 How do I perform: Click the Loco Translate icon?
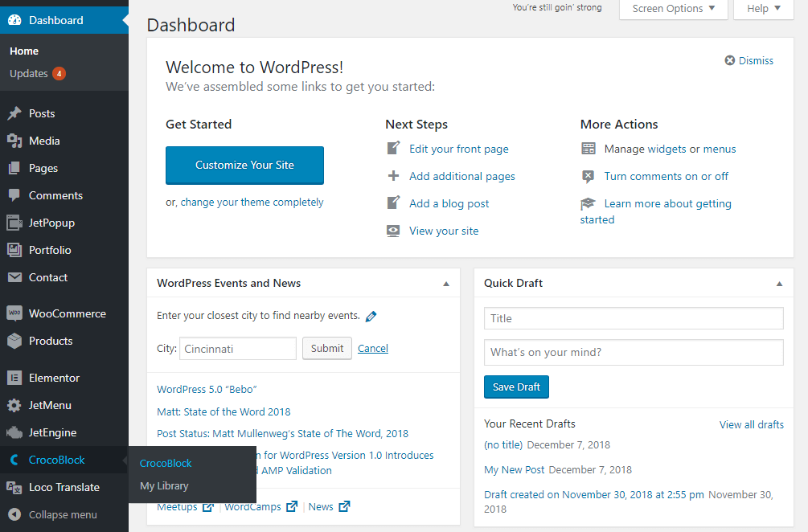click(x=14, y=487)
